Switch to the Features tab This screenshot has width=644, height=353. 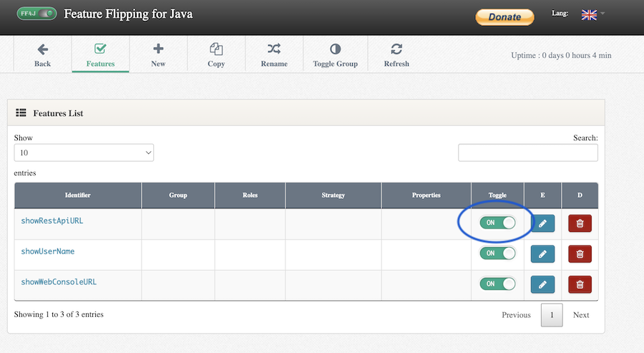(100, 54)
